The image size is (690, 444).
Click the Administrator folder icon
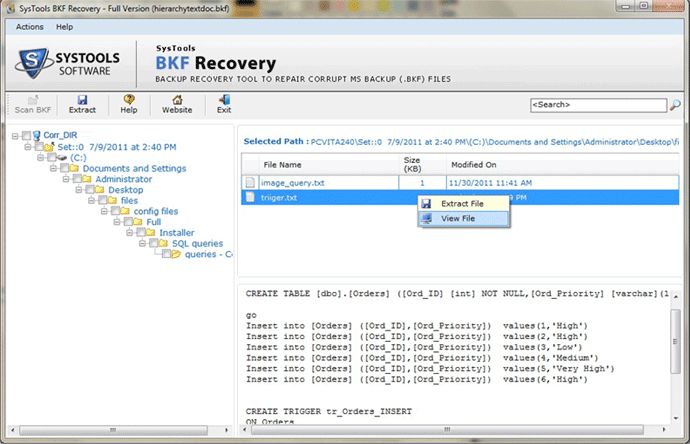pyautogui.click(x=87, y=179)
